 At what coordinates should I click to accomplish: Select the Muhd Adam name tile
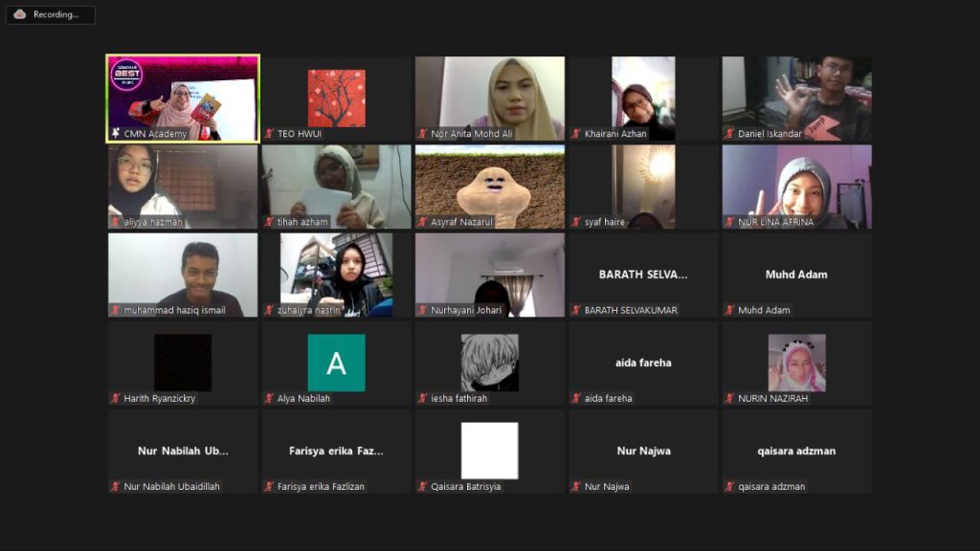tap(796, 275)
